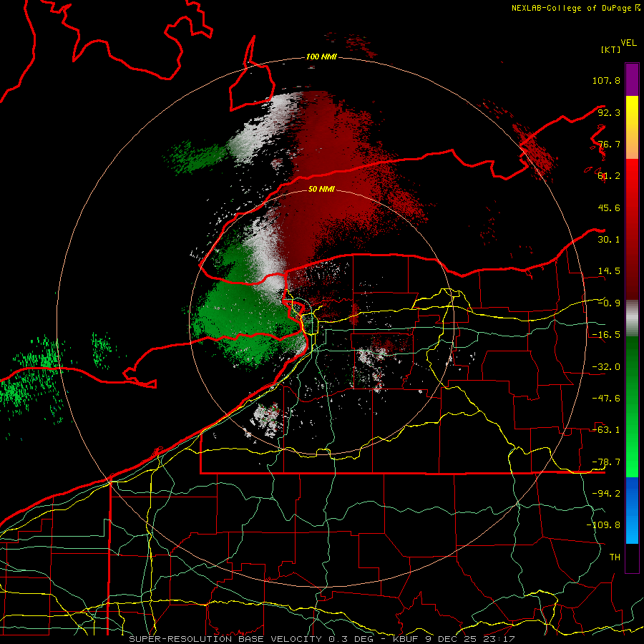Click the -78.7 legend value
The width and height of the screenshot is (644, 644).
[606, 462]
